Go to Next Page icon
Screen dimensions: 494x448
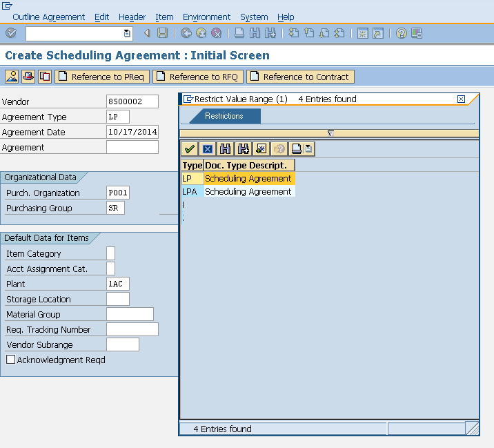(x=324, y=32)
